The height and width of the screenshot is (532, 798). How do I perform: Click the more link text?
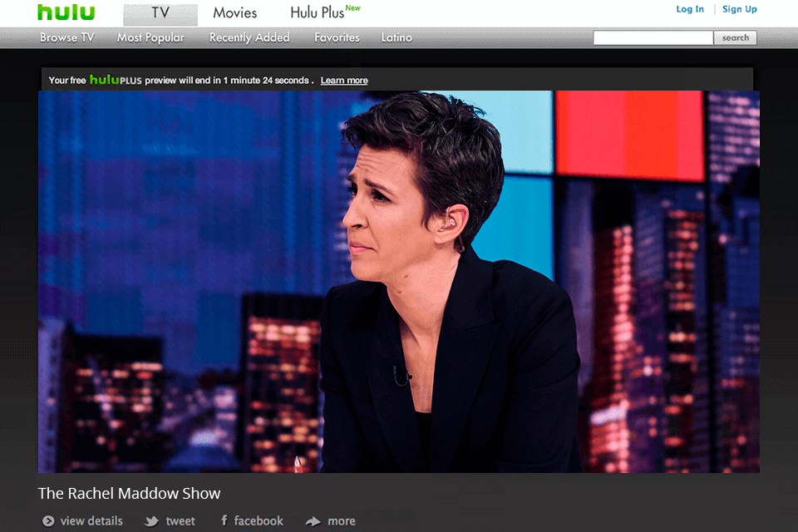pyautogui.click(x=342, y=521)
